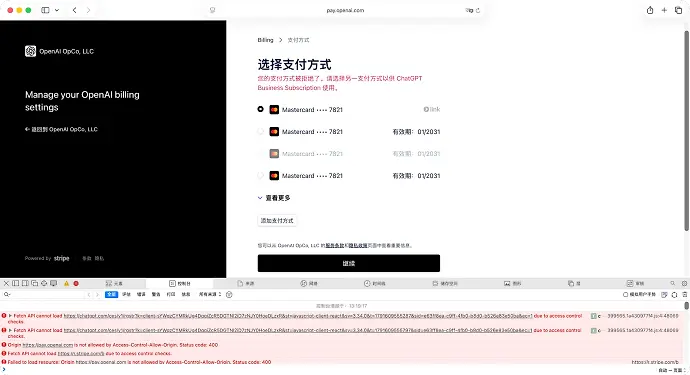Click the black continue button

tap(349, 263)
